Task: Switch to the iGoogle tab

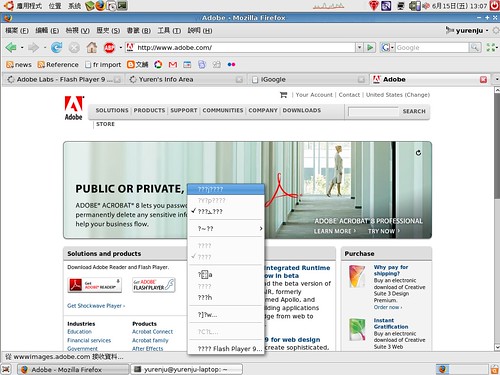Action: tap(307, 79)
